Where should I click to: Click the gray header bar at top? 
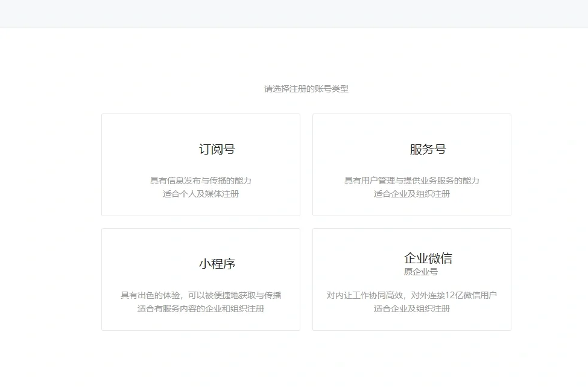tap(294, 13)
